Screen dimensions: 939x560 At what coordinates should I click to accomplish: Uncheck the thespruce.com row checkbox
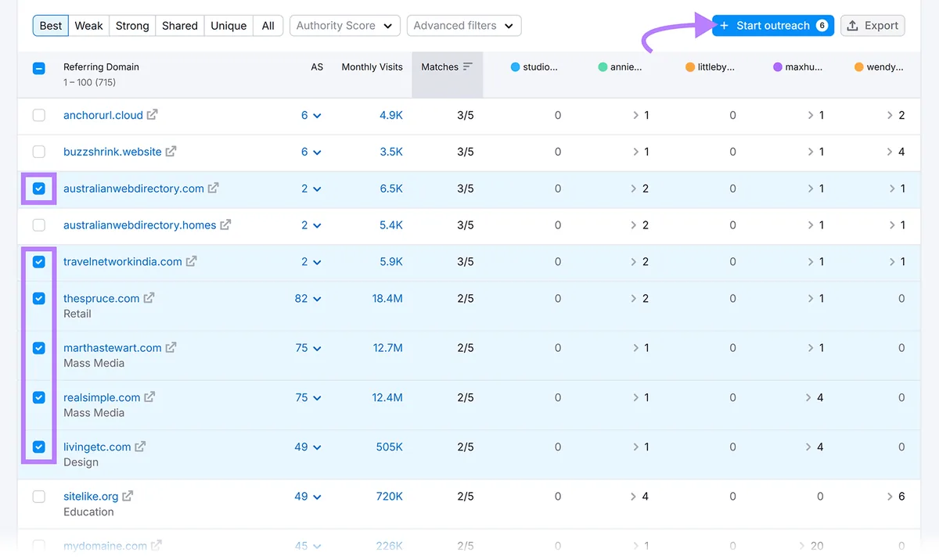point(39,299)
